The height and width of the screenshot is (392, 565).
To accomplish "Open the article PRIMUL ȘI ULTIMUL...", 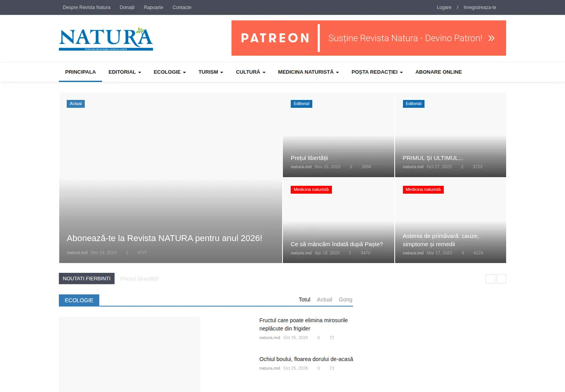I will [x=433, y=158].
